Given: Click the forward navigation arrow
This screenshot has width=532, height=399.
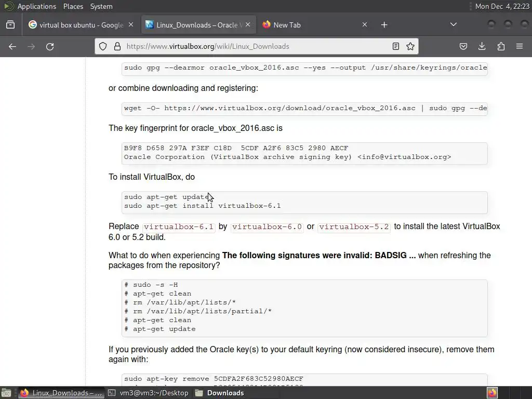Looking at the screenshot, I should [31, 46].
